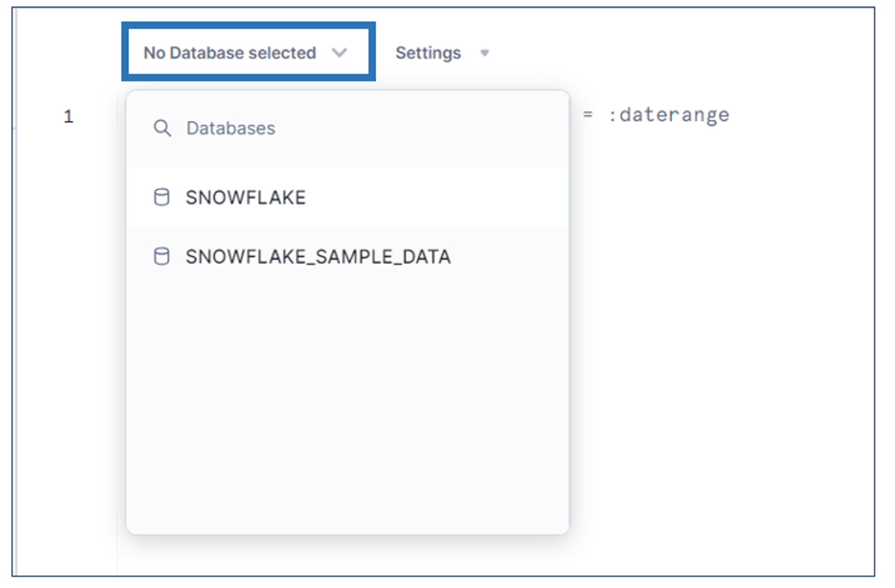Click inside the Databases search field
Screen dimensions: 895x588
268,128
